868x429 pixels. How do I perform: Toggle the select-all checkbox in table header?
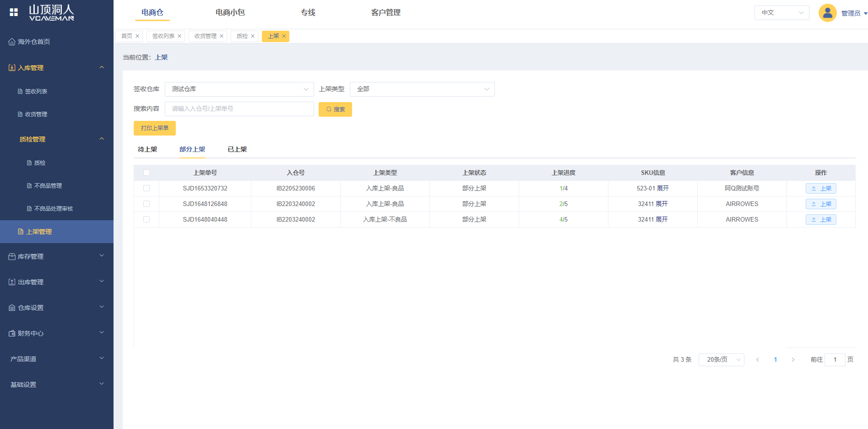[x=146, y=173]
